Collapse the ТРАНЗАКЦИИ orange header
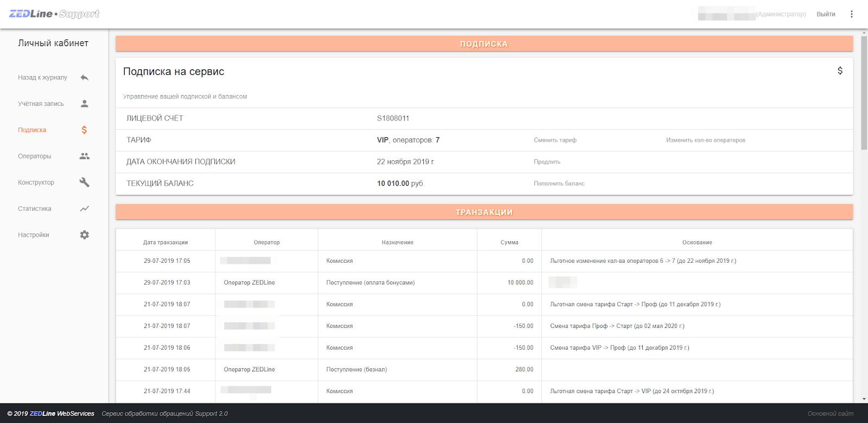 coord(484,212)
